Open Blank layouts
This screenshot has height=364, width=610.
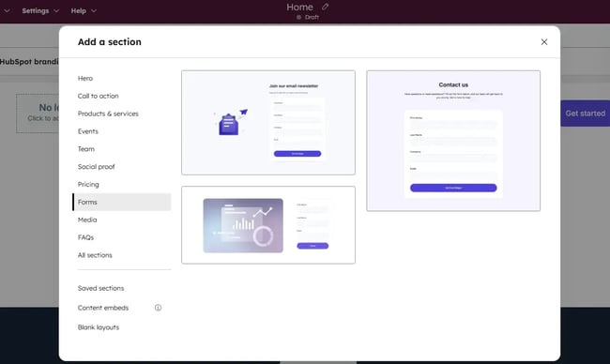coord(99,327)
